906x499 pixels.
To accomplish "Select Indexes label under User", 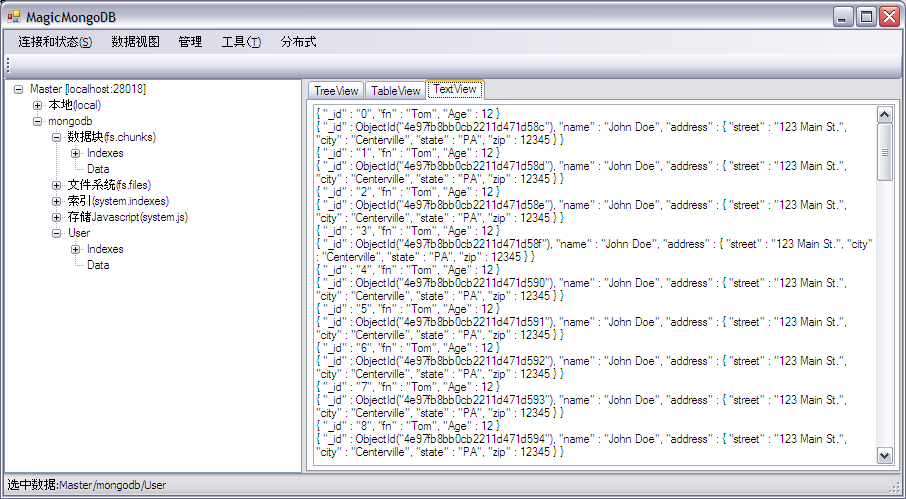I will pos(105,249).
